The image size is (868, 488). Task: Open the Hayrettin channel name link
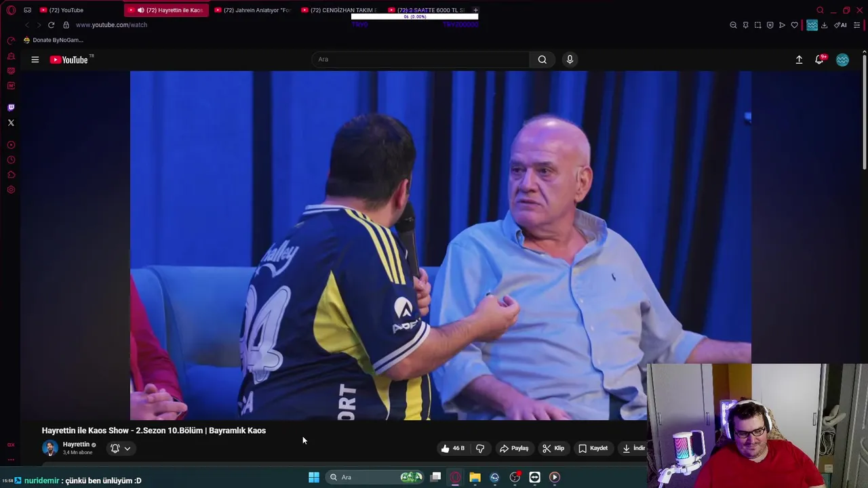76,445
